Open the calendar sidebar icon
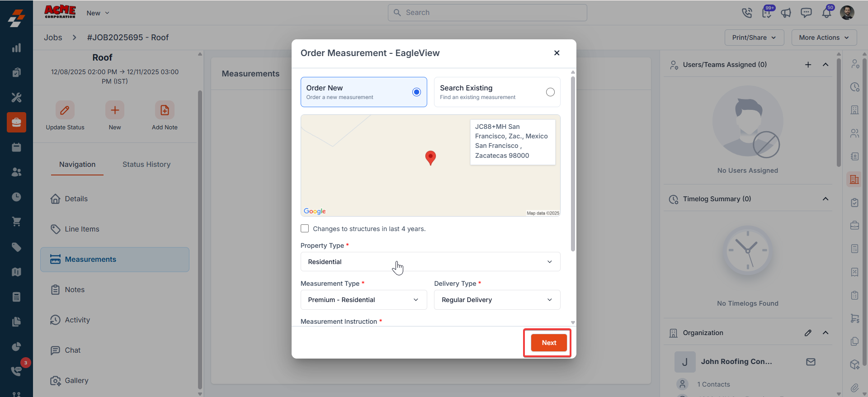This screenshot has height=397, width=868. click(16, 147)
